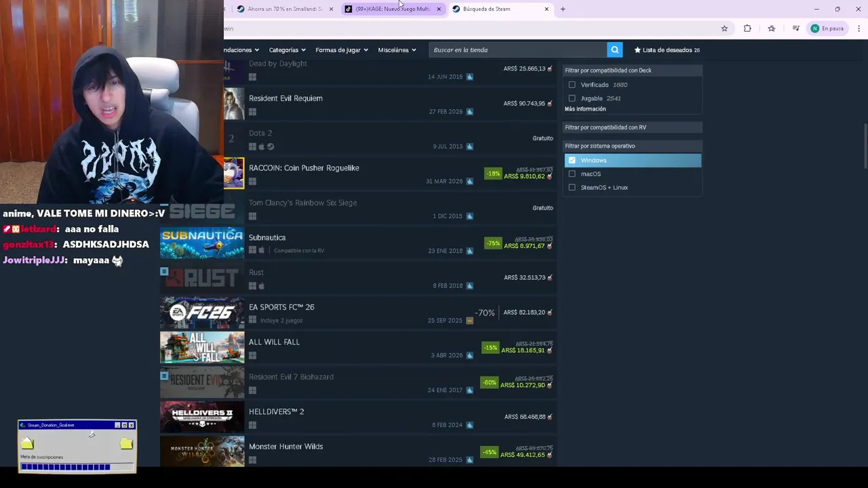868x488 pixels.
Task: Click the page vertical scrollbar thumb
Action: click(x=865, y=146)
